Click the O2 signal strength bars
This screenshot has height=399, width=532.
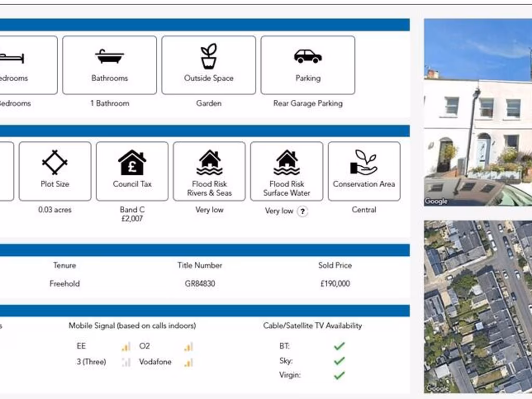188,347
